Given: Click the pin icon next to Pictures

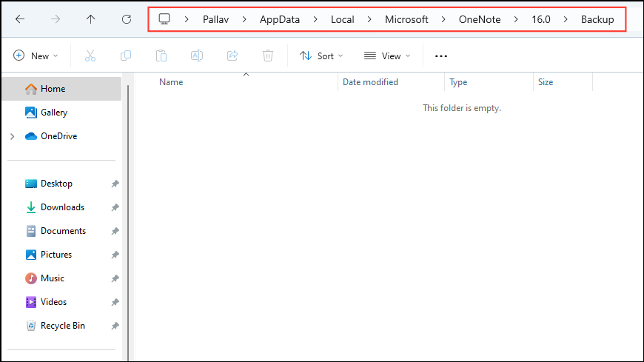Looking at the screenshot, I should click(x=115, y=255).
